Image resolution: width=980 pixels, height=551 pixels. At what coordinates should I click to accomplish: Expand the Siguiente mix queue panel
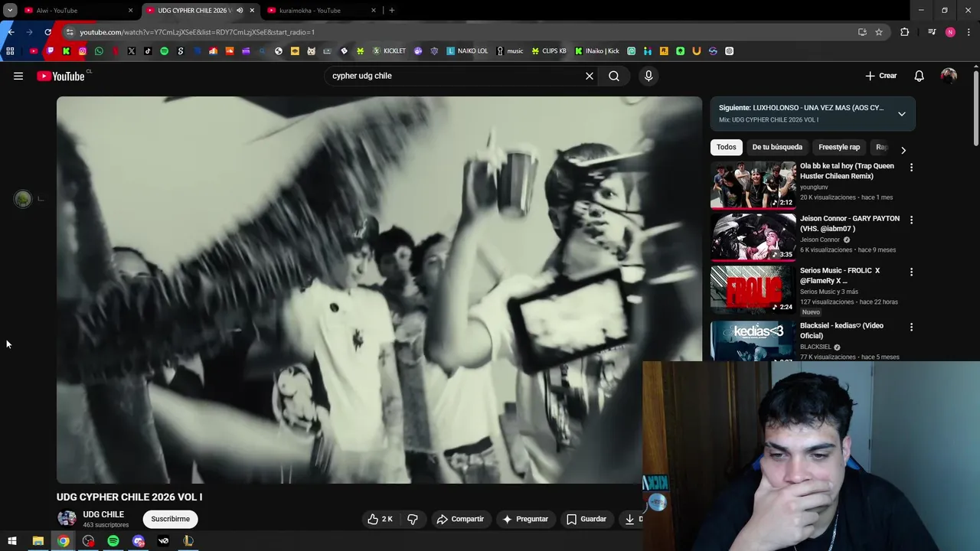[x=902, y=113]
